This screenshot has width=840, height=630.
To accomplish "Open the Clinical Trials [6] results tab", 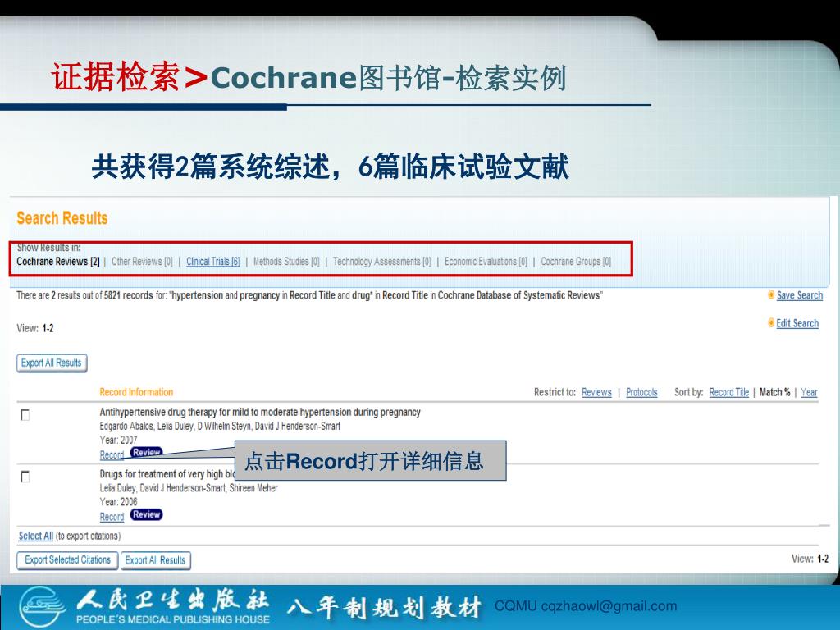I will [x=212, y=262].
